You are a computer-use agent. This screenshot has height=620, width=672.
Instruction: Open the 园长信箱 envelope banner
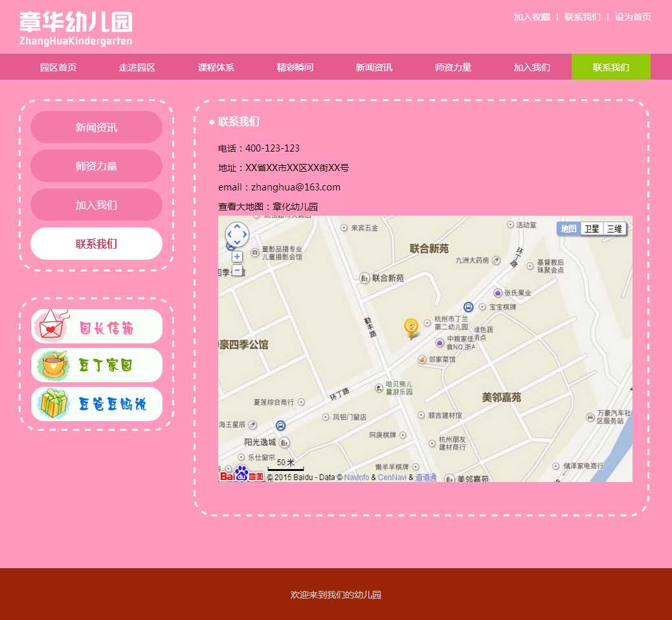click(x=96, y=327)
